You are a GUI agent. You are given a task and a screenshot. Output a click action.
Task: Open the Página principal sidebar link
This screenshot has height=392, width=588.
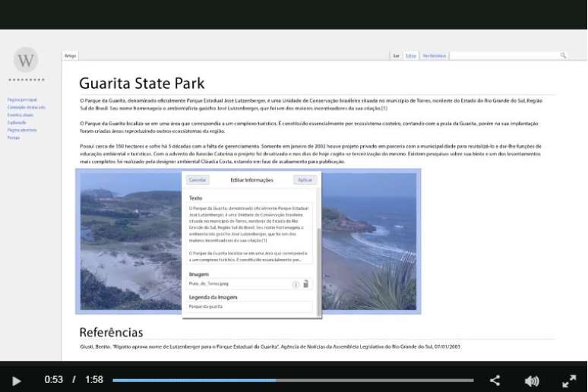(22, 100)
